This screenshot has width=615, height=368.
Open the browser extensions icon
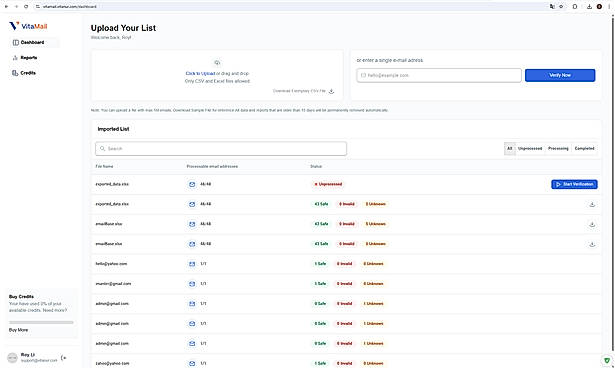coord(575,7)
